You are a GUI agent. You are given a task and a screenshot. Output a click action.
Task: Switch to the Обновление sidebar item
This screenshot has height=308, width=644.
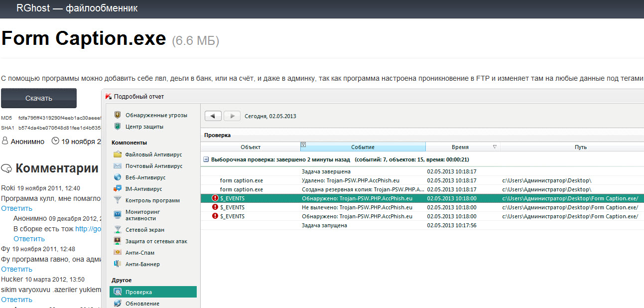pos(142,304)
